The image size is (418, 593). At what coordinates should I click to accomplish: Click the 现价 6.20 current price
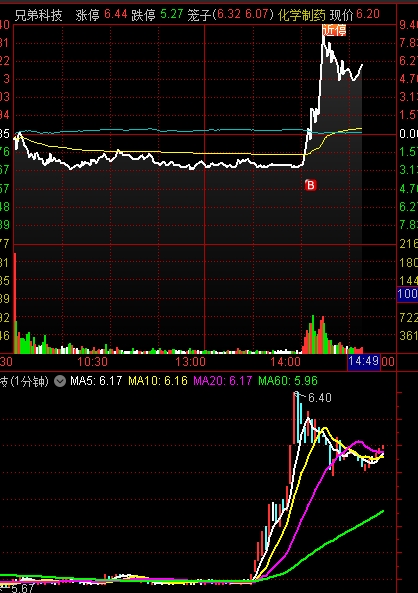point(355,15)
